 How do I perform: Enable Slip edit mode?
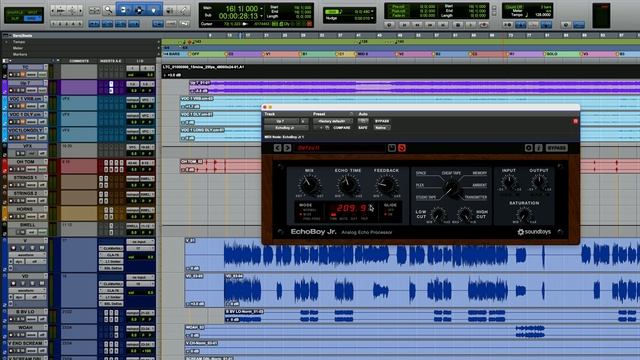(15, 19)
